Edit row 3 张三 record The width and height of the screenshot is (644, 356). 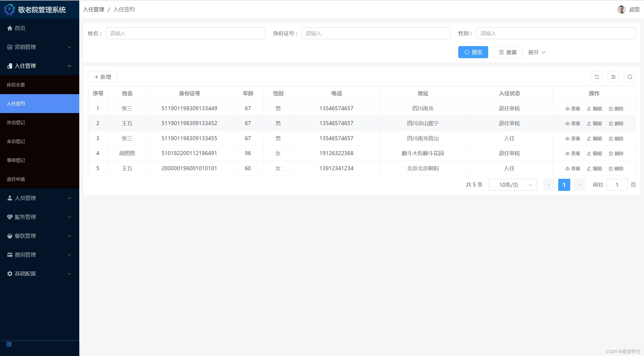click(x=594, y=139)
